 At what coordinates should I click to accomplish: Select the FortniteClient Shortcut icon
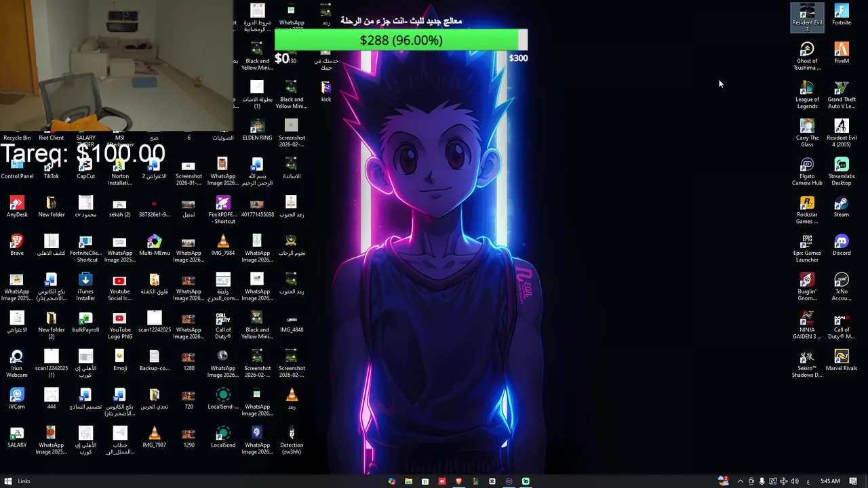tap(85, 249)
